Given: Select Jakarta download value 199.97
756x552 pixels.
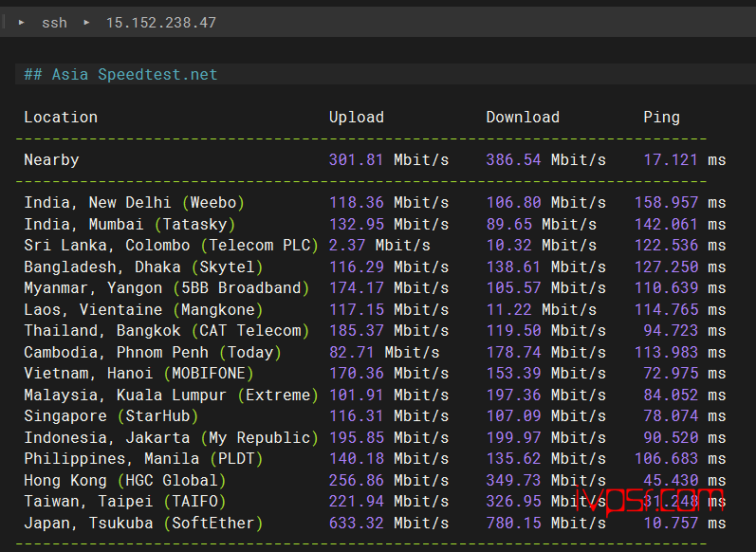Looking at the screenshot, I should pyautogui.click(x=513, y=438).
